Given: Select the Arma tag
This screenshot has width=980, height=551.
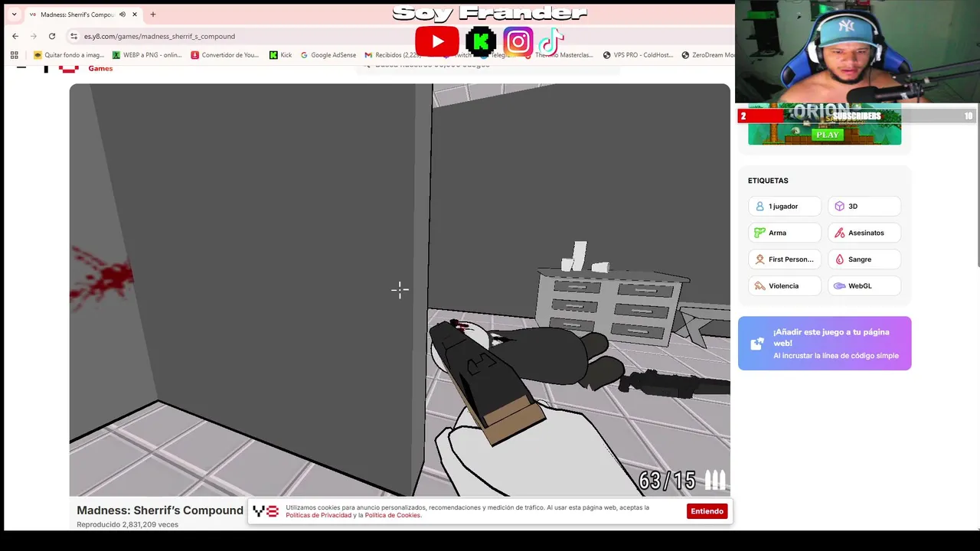Looking at the screenshot, I should [x=785, y=233].
